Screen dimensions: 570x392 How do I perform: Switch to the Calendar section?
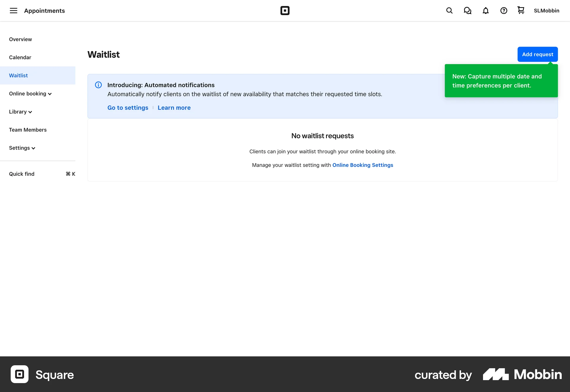click(x=20, y=57)
